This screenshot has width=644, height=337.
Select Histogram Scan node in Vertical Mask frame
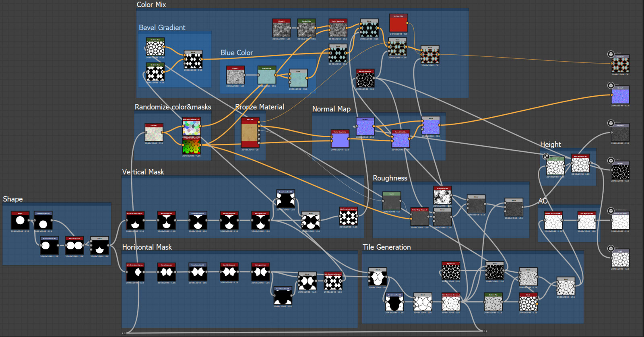click(260, 221)
